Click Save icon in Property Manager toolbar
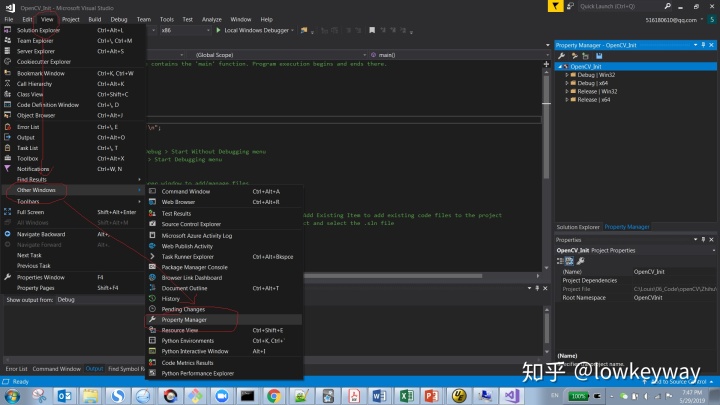The width and height of the screenshot is (720, 405). (599, 56)
